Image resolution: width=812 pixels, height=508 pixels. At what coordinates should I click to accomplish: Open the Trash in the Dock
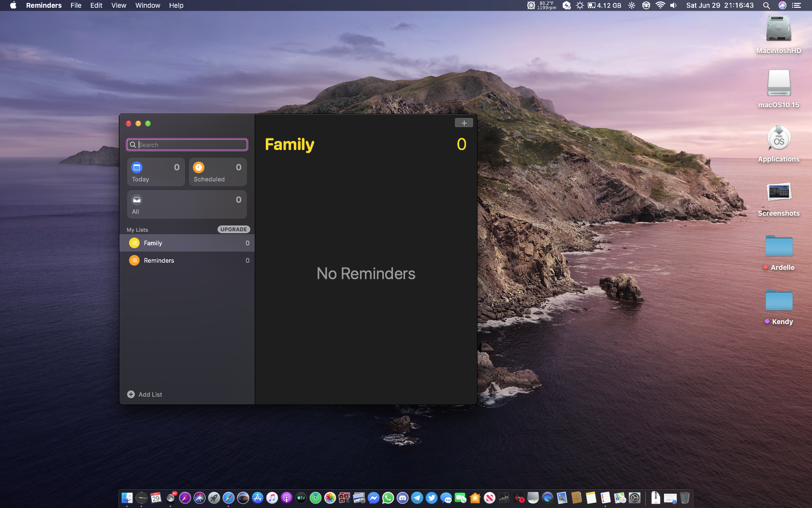pos(685,498)
